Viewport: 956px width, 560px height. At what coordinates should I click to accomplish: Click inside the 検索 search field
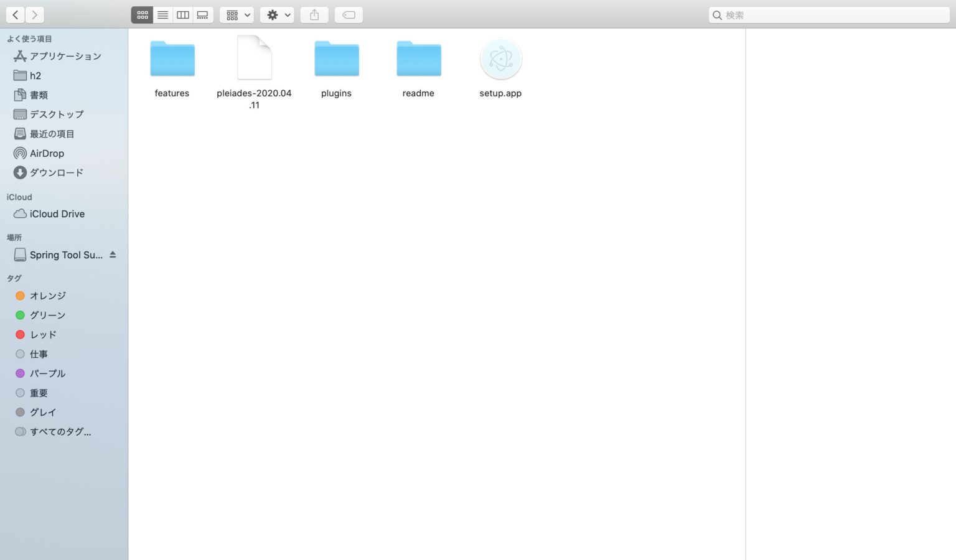(x=829, y=14)
